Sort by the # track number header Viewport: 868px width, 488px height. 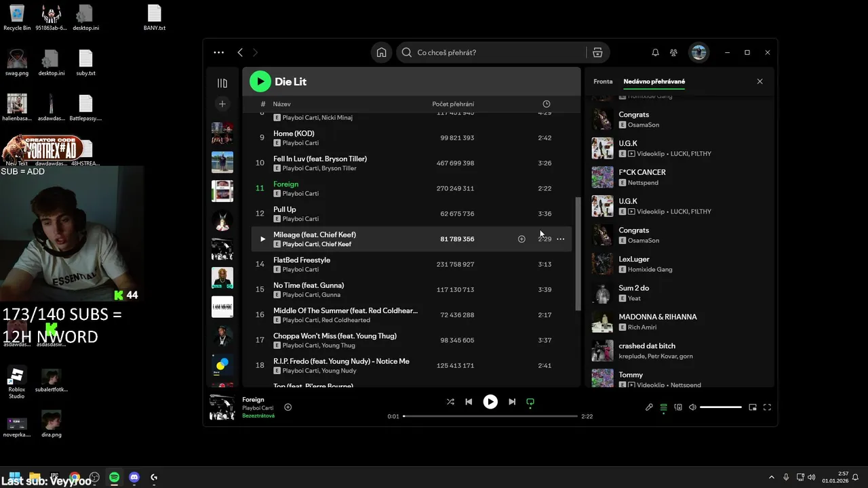point(263,104)
